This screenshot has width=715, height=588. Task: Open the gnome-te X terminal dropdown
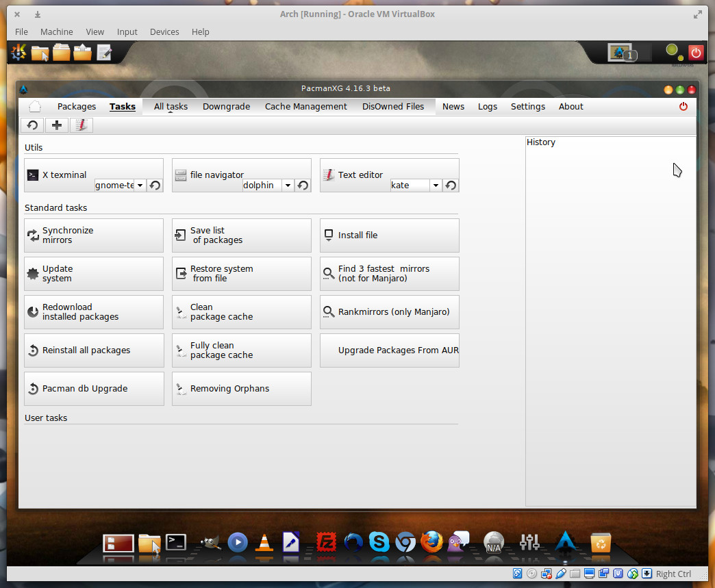pyautogui.click(x=140, y=185)
